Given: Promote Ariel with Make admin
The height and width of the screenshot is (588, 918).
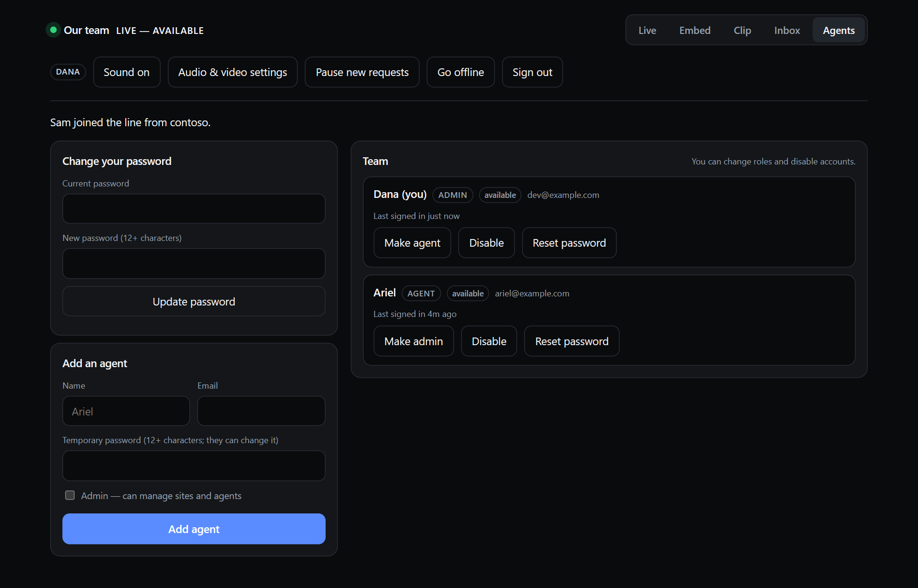Looking at the screenshot, I should click(x=414, y=341).
